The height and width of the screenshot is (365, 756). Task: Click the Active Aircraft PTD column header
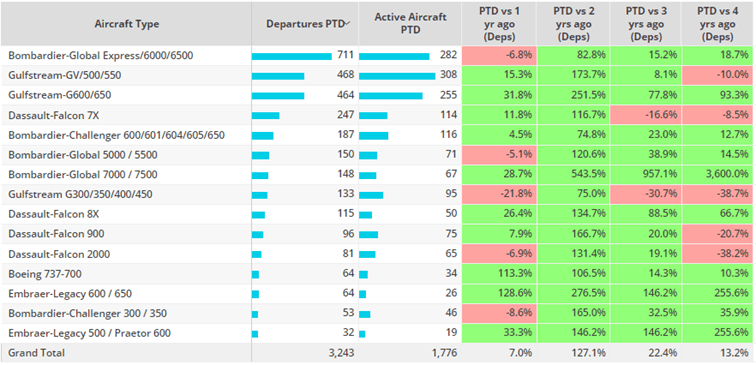pyautogui.click(x=410, y=24)
